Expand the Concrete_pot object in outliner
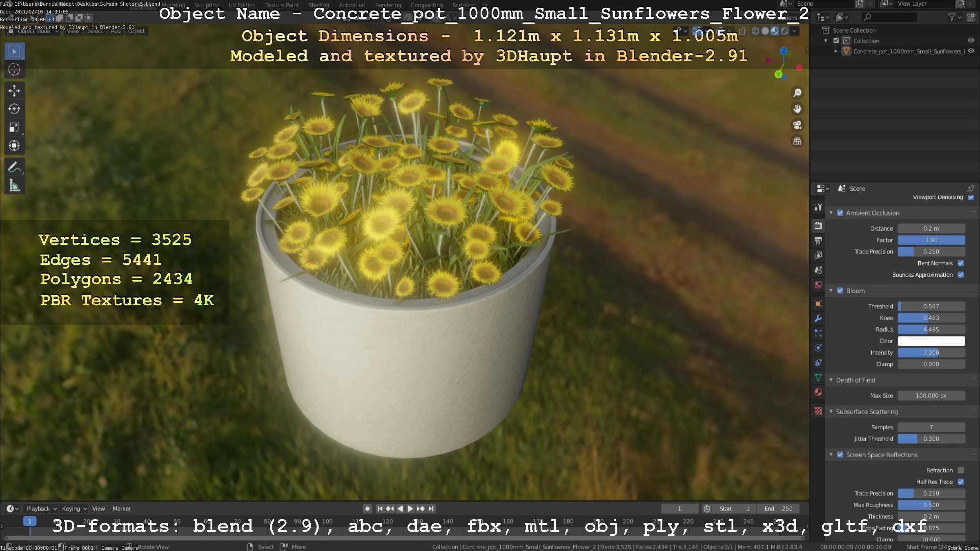This screenshot has width=980, height=551. pyautogui.click(x=836, y=51)
